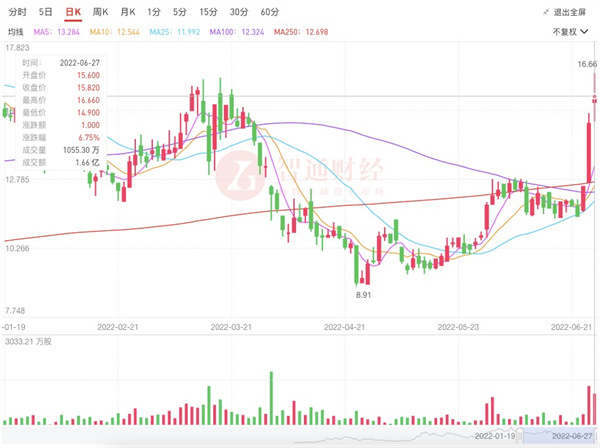
Task: Select the 日K daily candlestick tab
Action: [x=72, y=12]
